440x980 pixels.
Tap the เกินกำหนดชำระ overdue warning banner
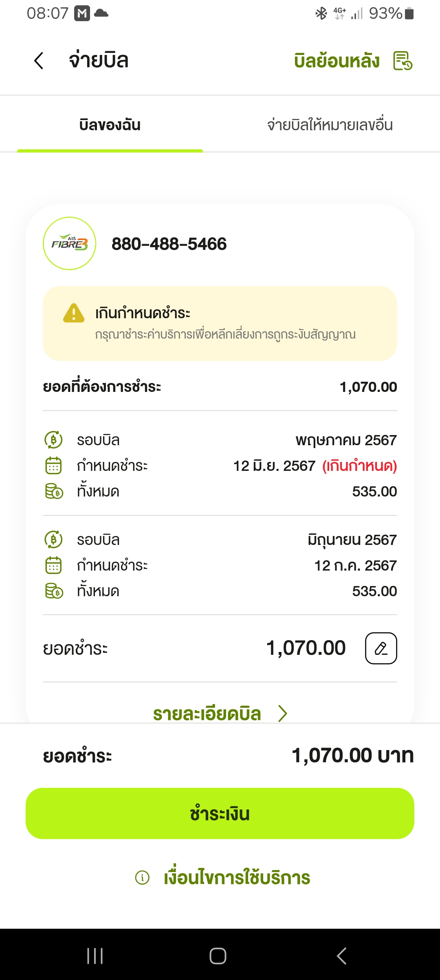click(220, 324)
